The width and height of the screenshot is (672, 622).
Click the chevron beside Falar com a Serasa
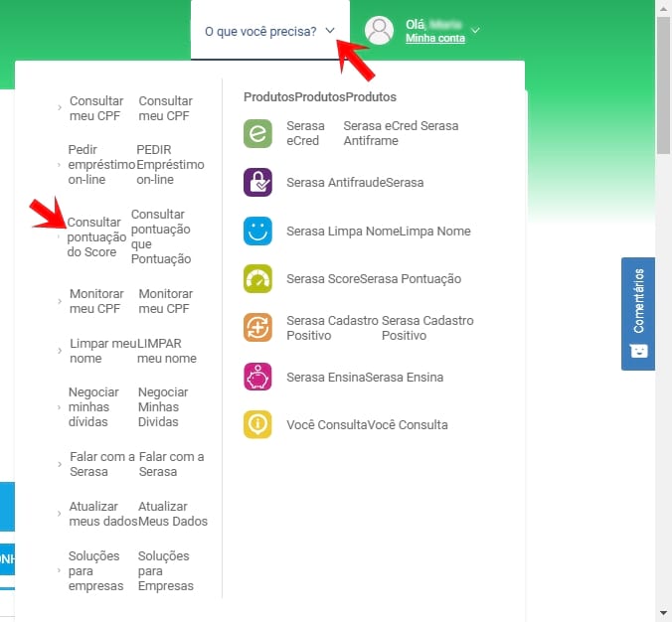(60, 464)
